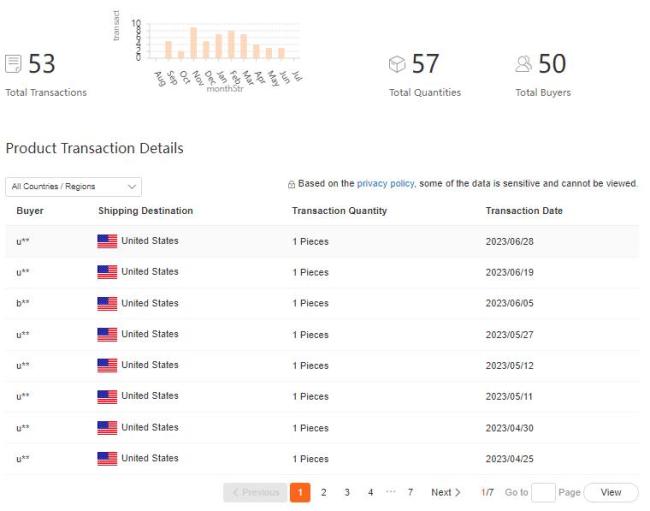
Task: Open the privacy policy link
Action: 385,184
